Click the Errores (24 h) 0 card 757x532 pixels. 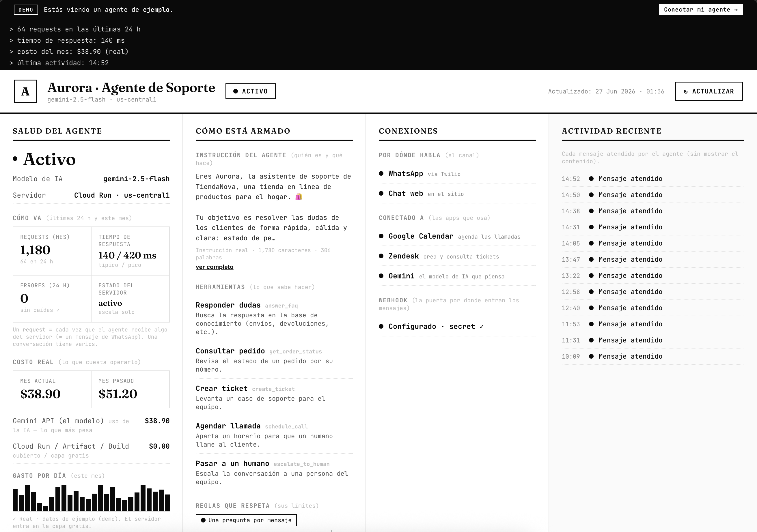[x=52, y=298]
